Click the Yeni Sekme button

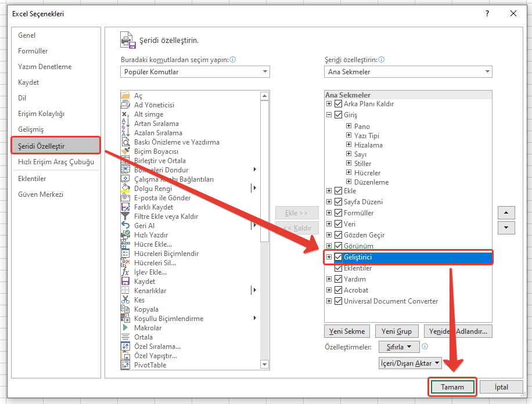coord(347,331)
